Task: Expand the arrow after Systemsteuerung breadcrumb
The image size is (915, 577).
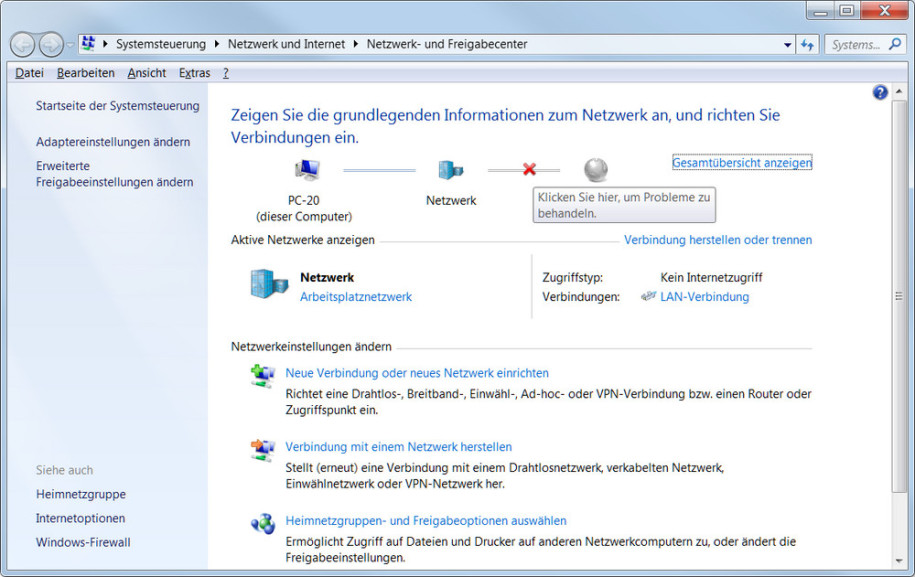Action: pyautogui.click(x=216, y=44)
